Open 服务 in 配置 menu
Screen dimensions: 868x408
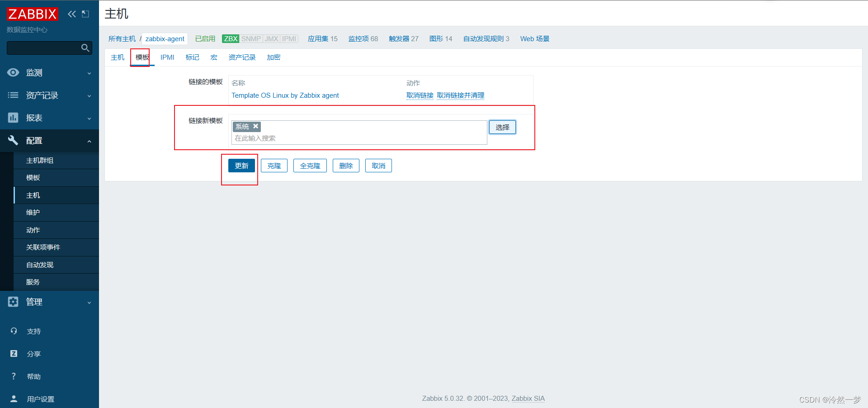[x=57, y=282]
